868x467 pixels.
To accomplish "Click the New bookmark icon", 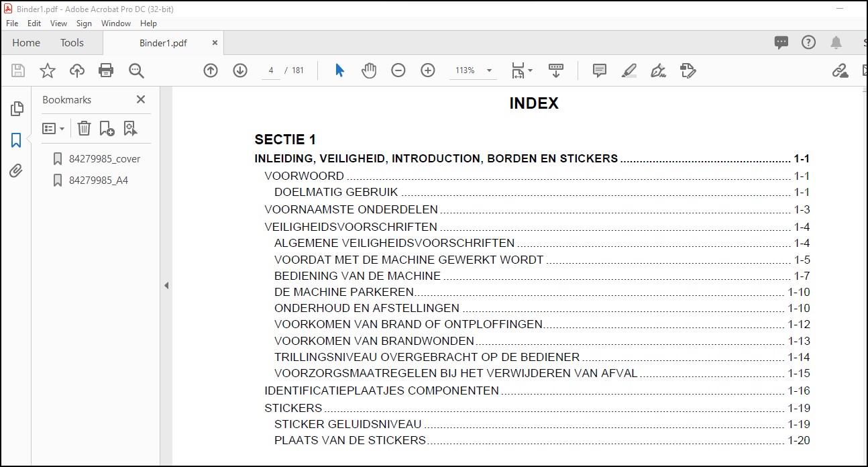I will 107,128.
